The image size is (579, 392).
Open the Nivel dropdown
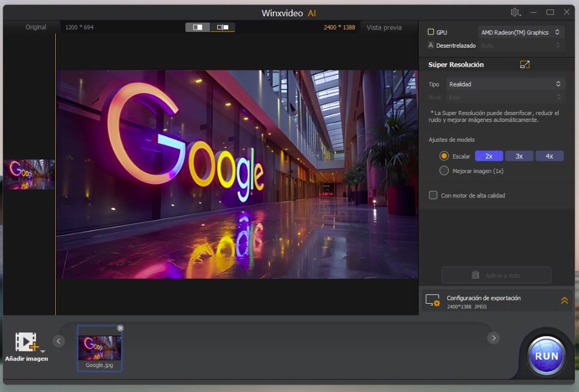[x=505, y=97]
